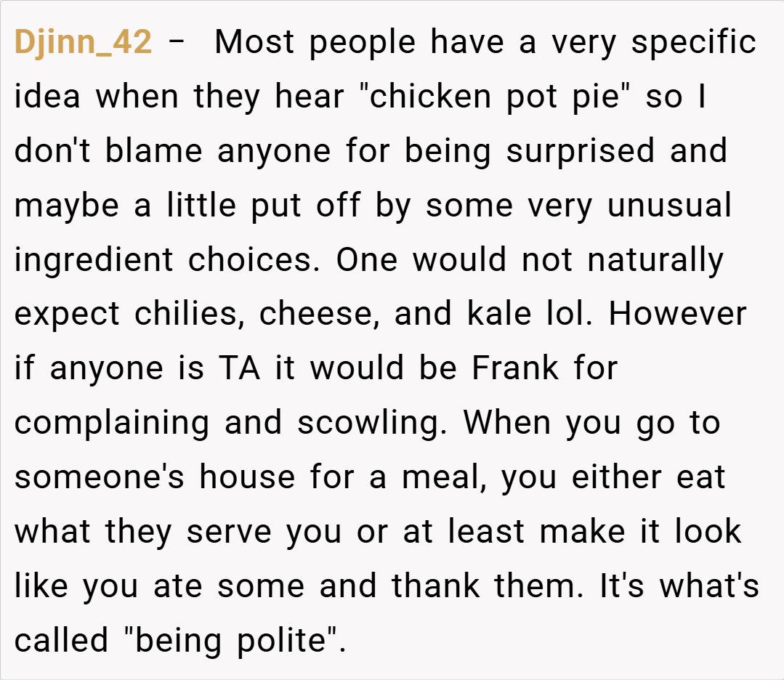This screenshot has width=784, height=680.
Task: Click the word "specific"
Action: click(x=693, y=43)
